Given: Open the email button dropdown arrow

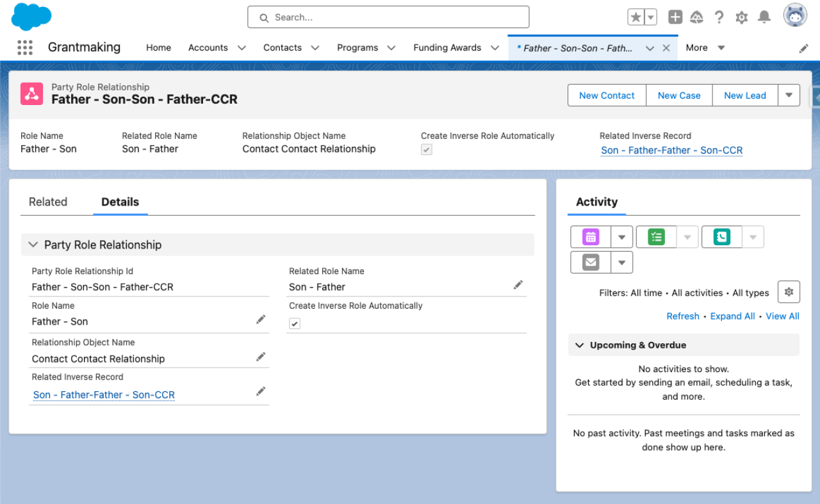Looking at the screenshot, I should 621,263.
